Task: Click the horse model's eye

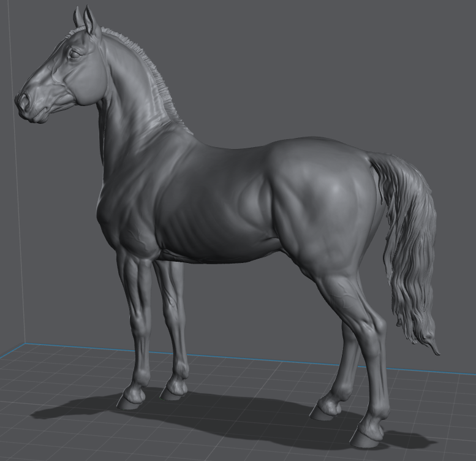Action: pos(74,55)
